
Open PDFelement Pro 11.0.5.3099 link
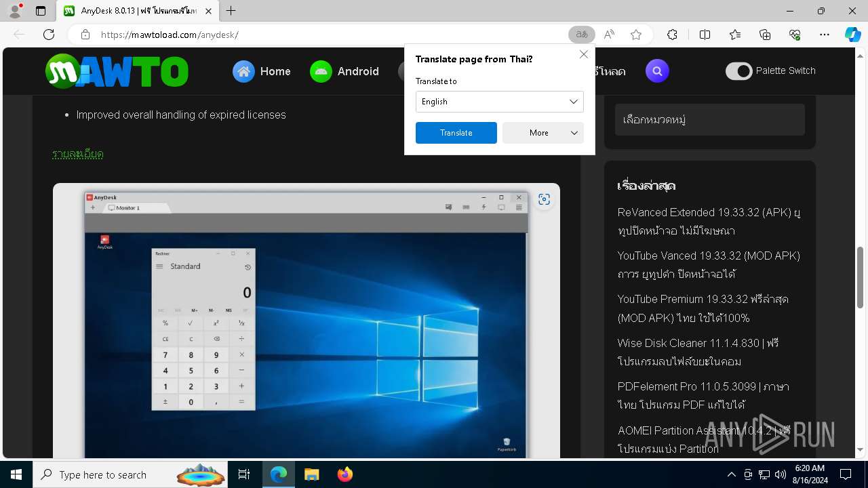point(703,395)
